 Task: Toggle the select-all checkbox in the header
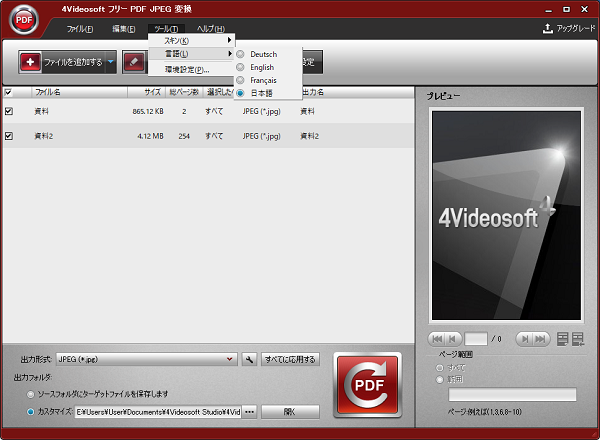(x=9, y=92)
